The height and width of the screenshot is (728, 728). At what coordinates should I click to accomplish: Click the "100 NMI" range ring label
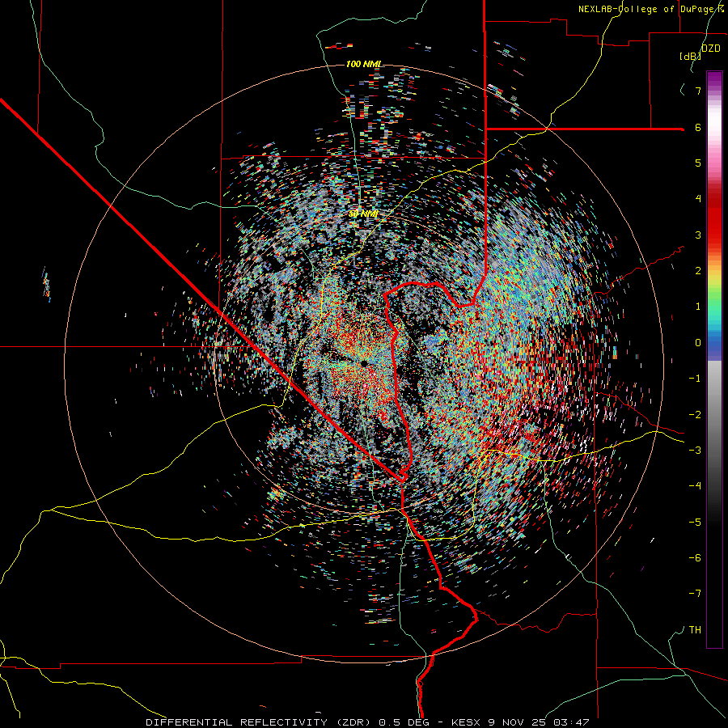tap(363, 64)
